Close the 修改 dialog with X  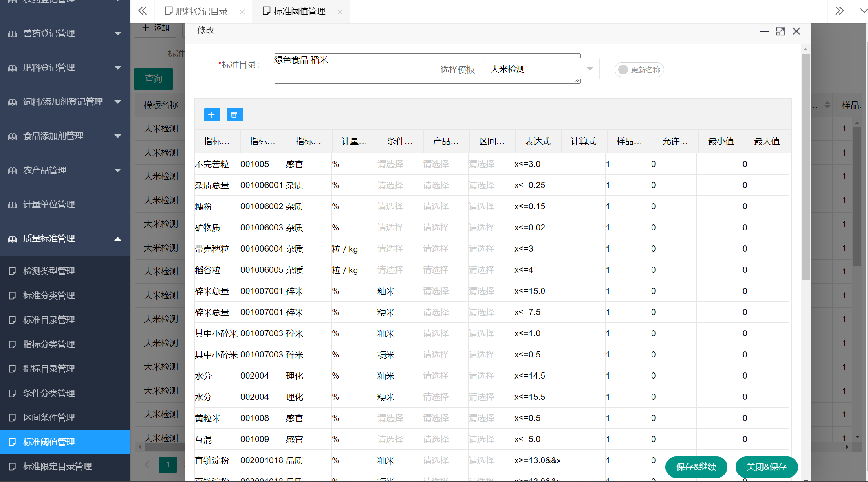coord(796,31)
